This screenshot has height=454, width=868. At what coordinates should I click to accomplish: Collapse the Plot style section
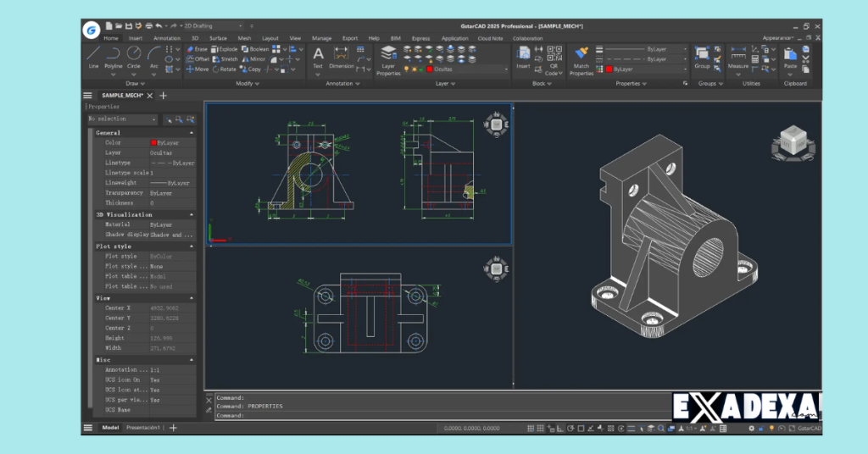coord(192,246)
